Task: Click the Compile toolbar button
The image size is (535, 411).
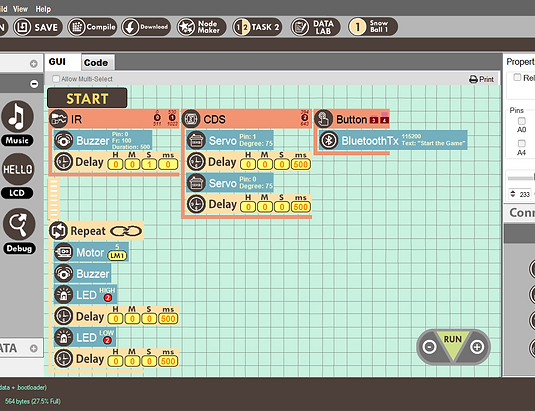Action: (x=92, y=27)
